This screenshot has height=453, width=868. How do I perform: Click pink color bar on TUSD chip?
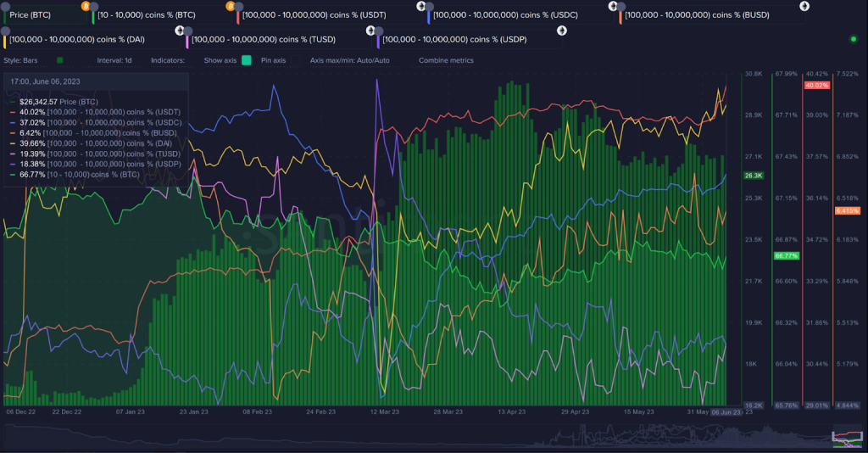point(187,42)
